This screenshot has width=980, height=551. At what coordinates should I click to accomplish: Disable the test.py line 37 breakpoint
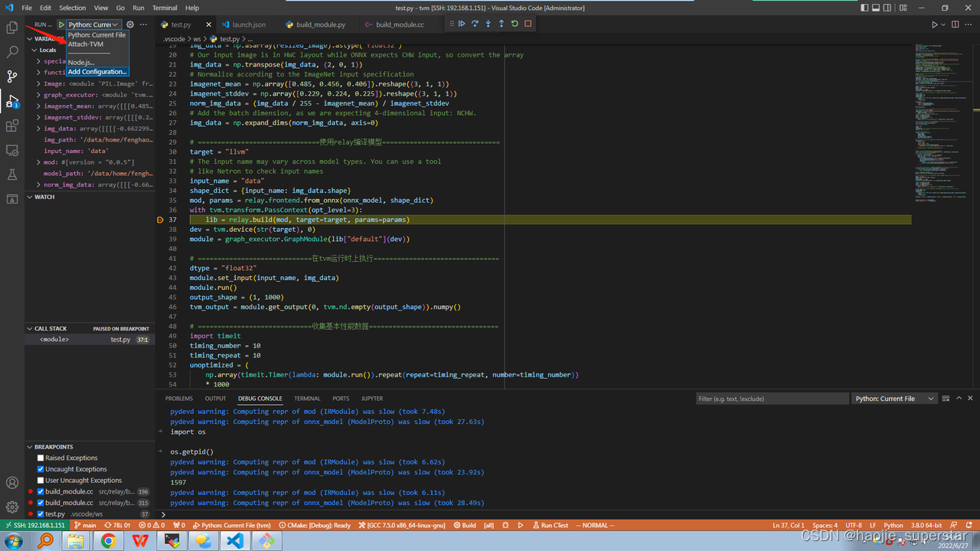point(41,514)
